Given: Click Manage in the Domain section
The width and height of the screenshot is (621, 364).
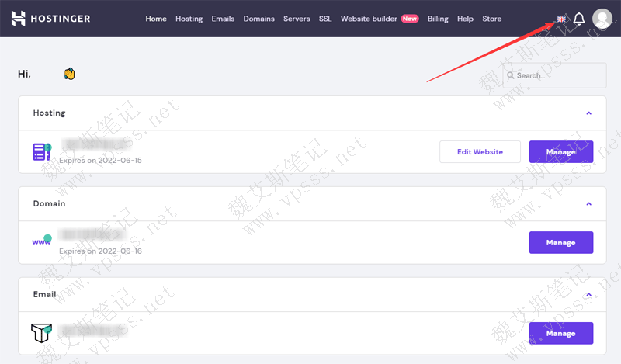Looking at the screenshot, I should [560, 243].
